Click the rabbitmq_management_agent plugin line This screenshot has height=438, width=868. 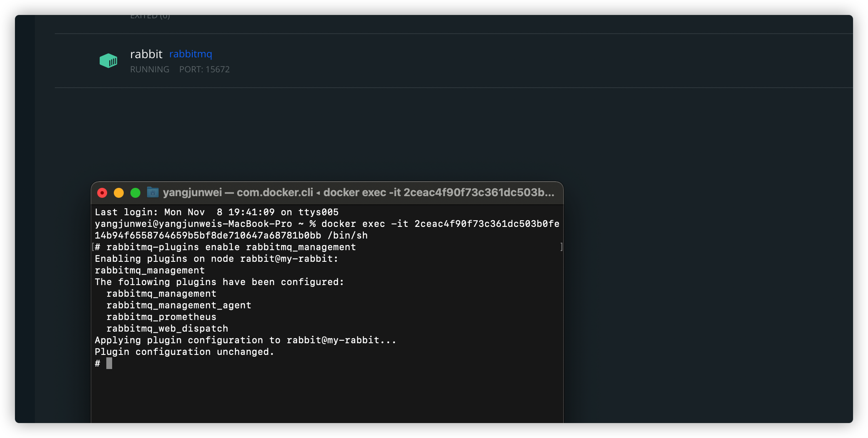pos(179,305)
